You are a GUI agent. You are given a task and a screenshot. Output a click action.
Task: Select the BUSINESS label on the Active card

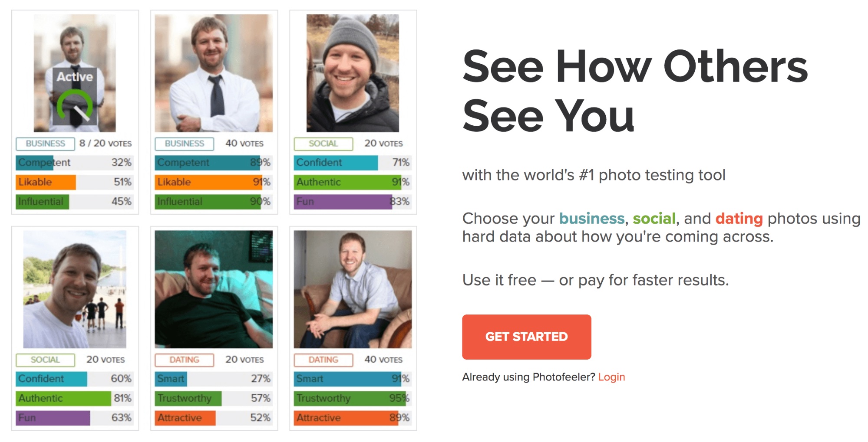coord(45,144)
